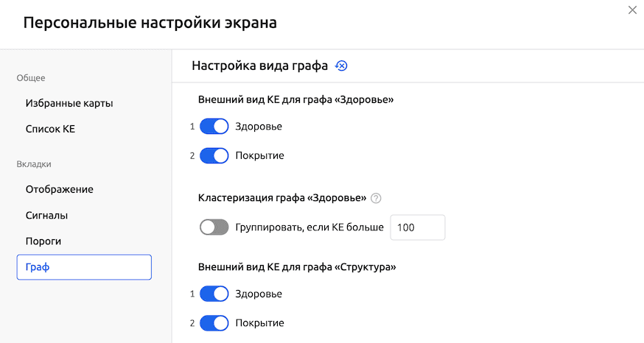Open the Сигналы tab
The width and height of the screenshot is (644, 343).
click(x=47, y=216)
